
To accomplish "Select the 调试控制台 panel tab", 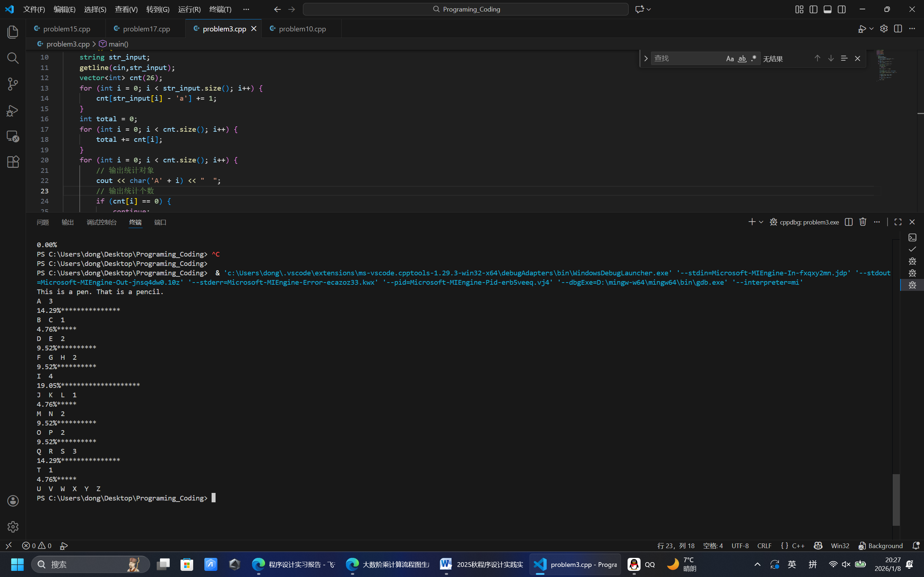I will [101, 222].
